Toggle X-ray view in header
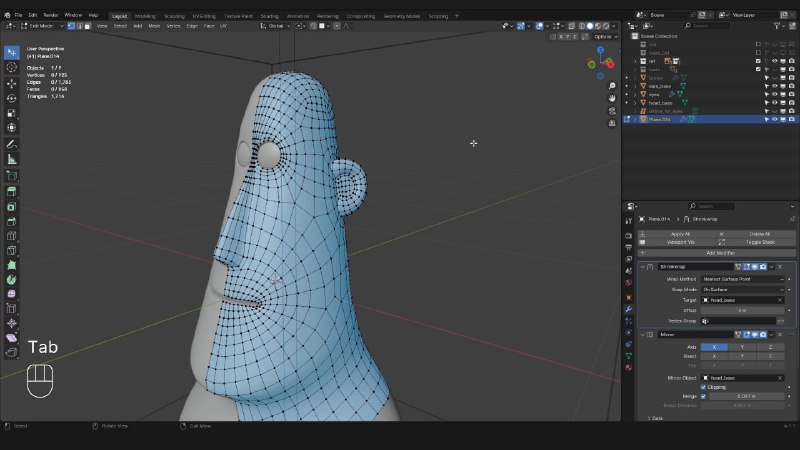Image resolution: width=800 pixels, height=450 pixels. pyautogui.click(x=571, y=26)
